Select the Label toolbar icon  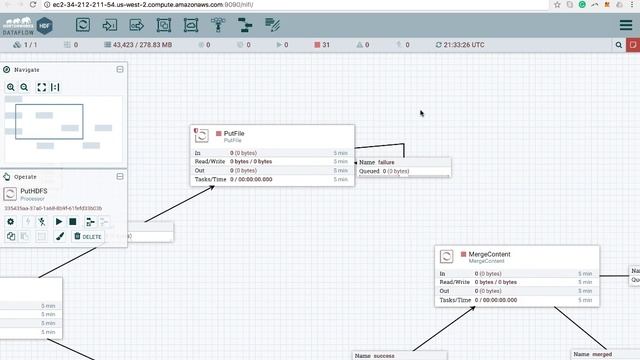272,25
